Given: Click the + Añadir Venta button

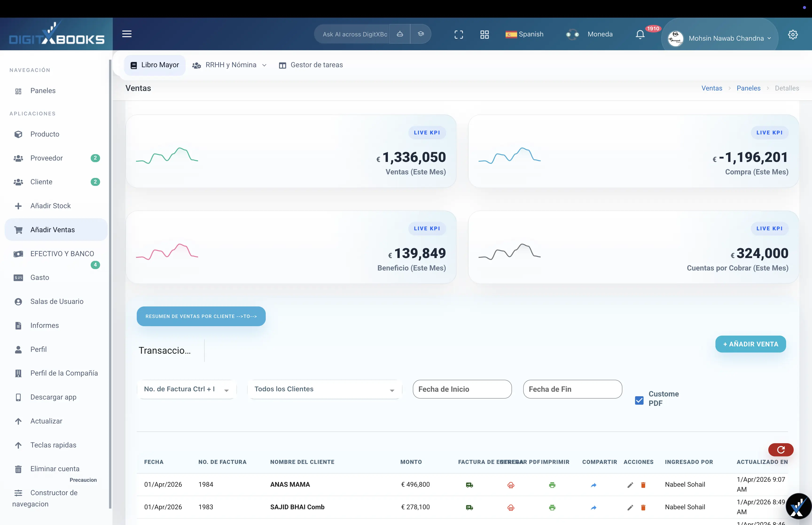Looking at the screenshot, I should point(750,344).
